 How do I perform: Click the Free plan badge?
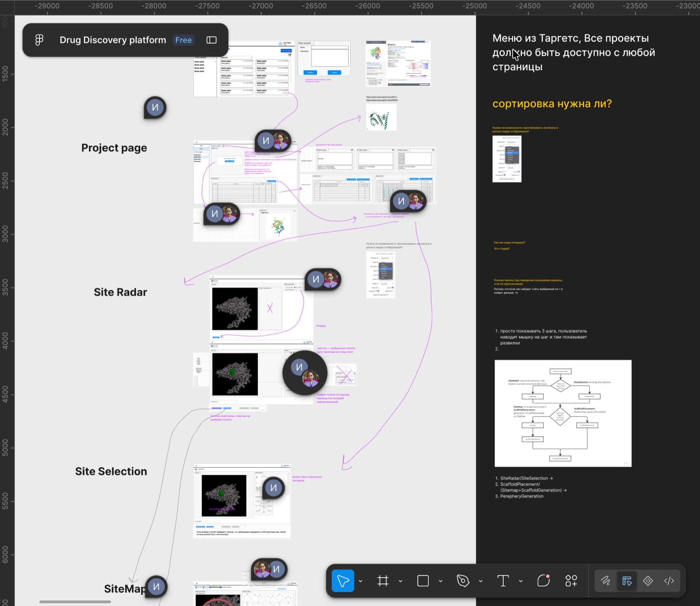point(184,40)
